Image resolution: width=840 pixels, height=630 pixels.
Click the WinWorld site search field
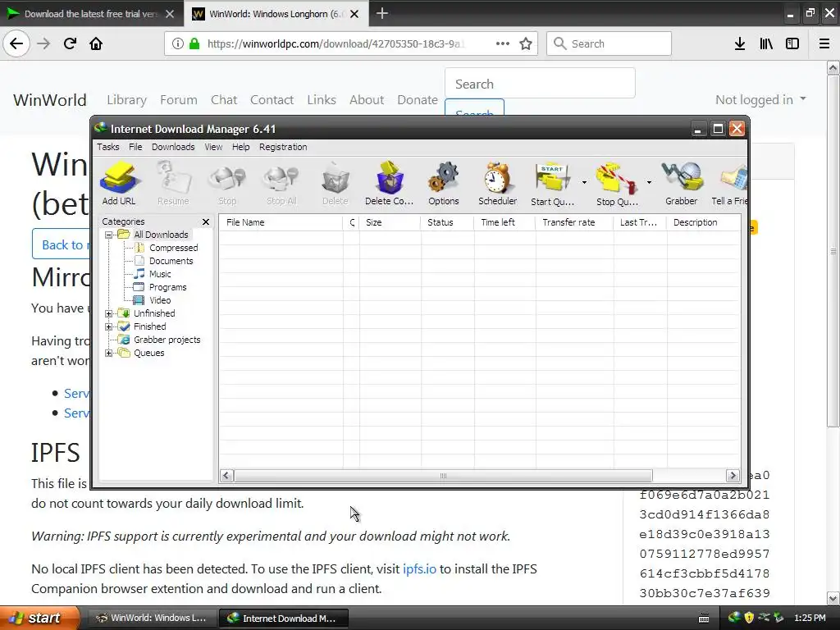[x=540, y=84]
